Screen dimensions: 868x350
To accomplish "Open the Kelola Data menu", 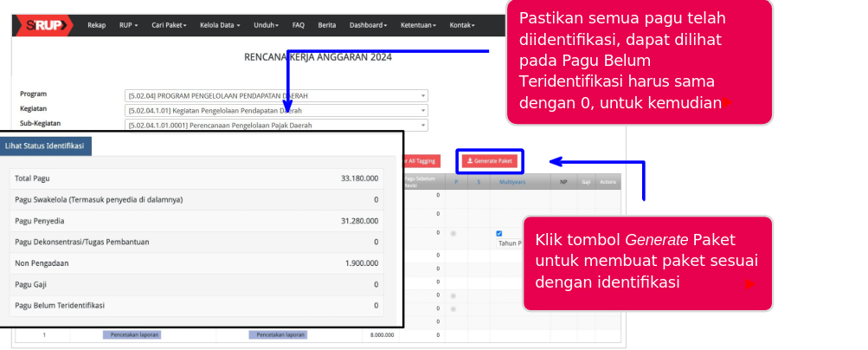I will [220, 25].
